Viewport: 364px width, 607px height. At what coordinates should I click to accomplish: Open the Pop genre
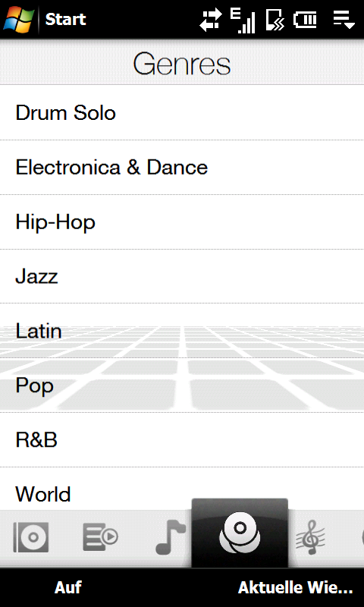point(182,385)
